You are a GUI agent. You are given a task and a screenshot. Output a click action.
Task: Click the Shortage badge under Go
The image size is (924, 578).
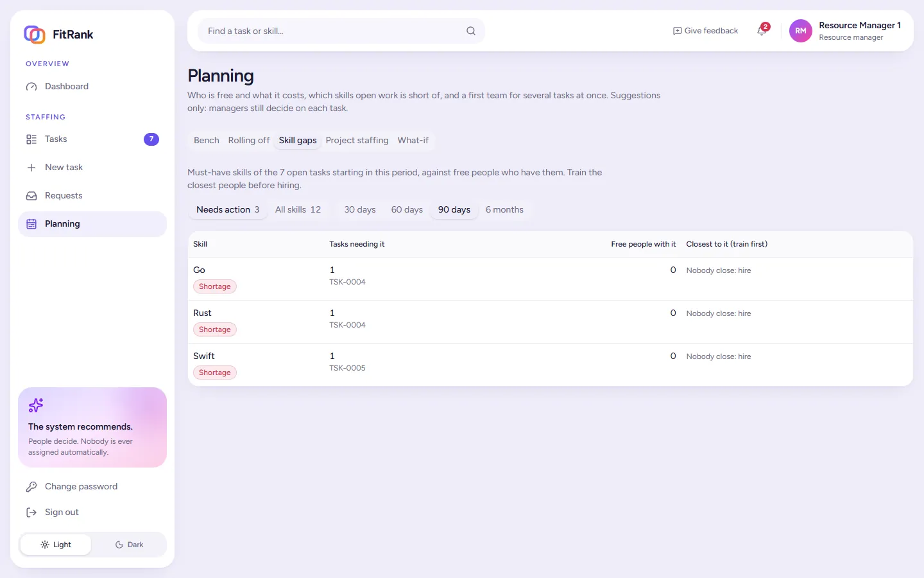(x=215, y=287)
